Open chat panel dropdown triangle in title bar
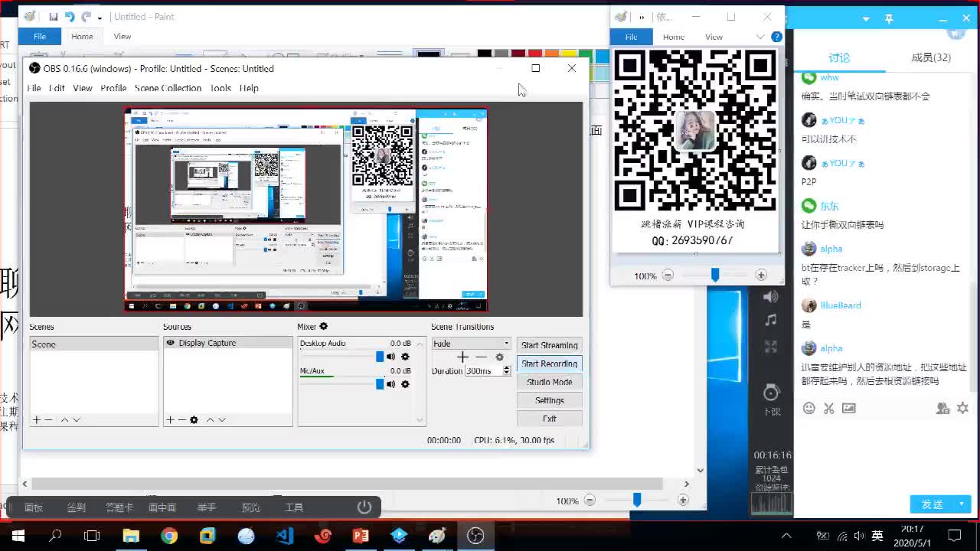980x551 pixels. click(866, 18)
